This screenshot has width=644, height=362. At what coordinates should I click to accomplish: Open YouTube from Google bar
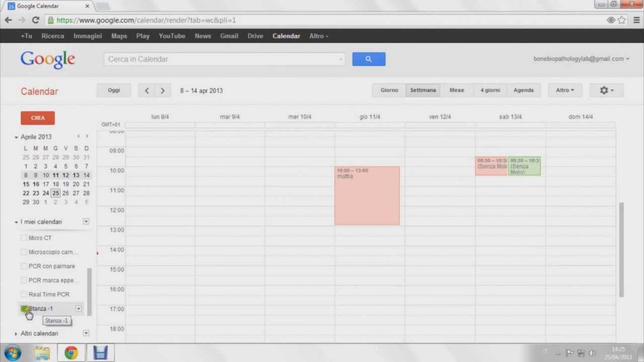[172, 36]
